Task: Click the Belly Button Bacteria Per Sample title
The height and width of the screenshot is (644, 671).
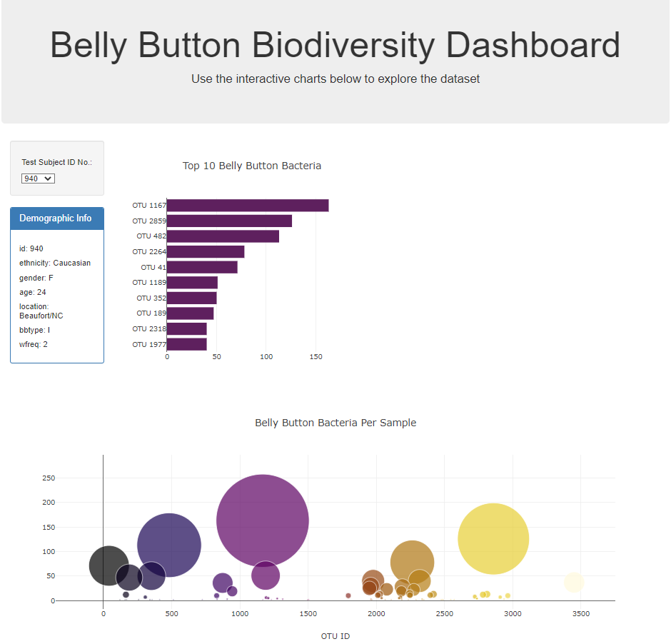Action: (x=335, y=423)
